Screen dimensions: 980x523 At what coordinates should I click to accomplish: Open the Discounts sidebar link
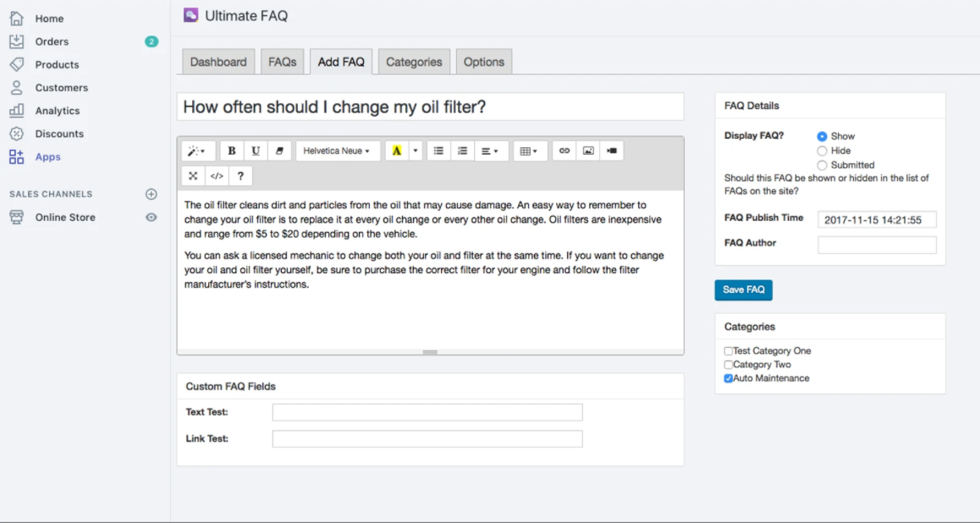(59, 135)
